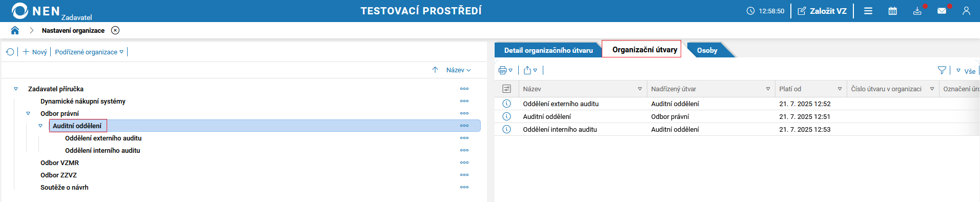The width and height of the screenshot is (980, 202).
Task: Open more options for Odbor VZMR
Action: (464, 163)
